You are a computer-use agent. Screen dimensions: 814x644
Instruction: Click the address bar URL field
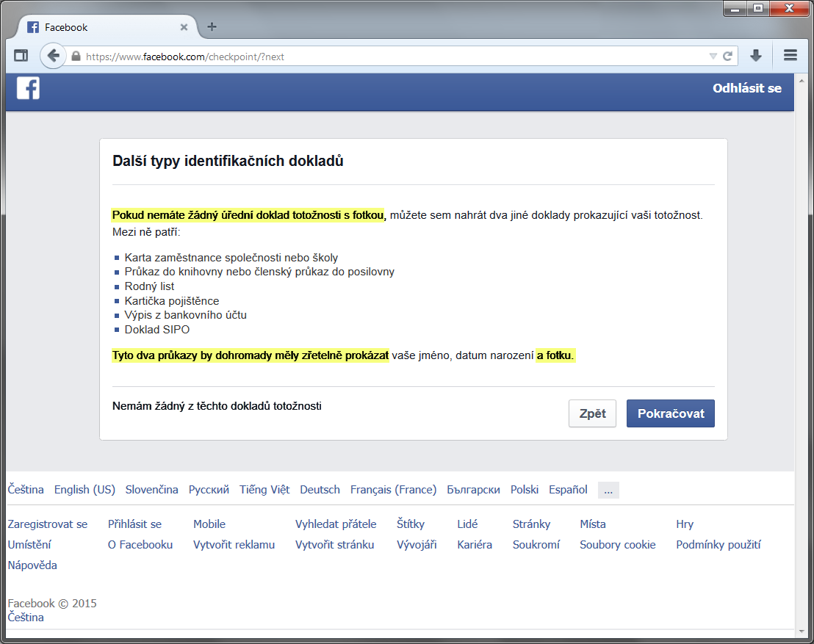click(395, 57)
